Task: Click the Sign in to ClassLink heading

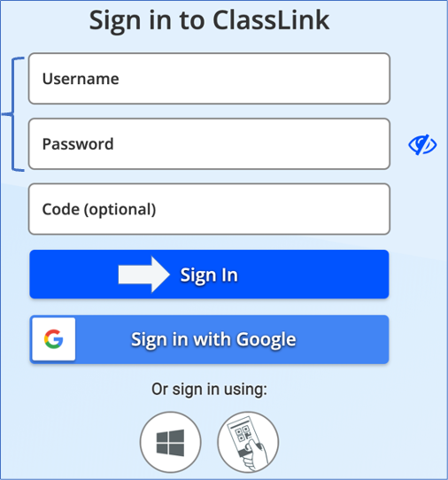Action: pyautogui.click(x=209, y=20)
